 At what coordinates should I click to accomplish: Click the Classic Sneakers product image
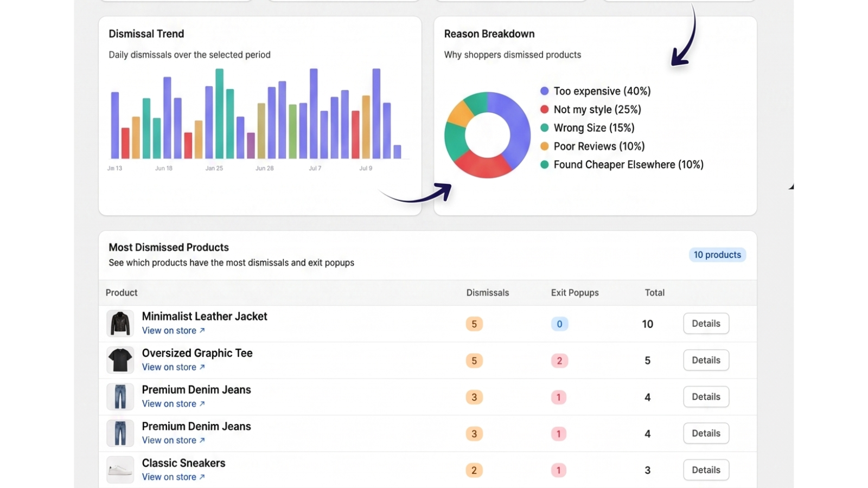(120, 470)
